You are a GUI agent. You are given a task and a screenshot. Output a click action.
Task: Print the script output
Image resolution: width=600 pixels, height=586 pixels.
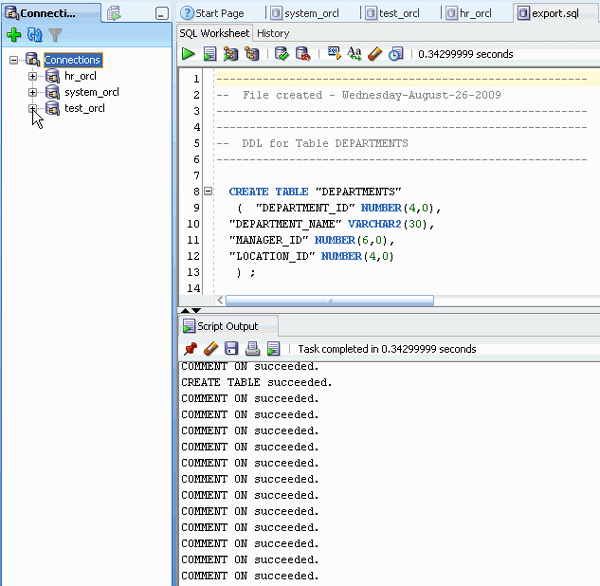(252, 349)
